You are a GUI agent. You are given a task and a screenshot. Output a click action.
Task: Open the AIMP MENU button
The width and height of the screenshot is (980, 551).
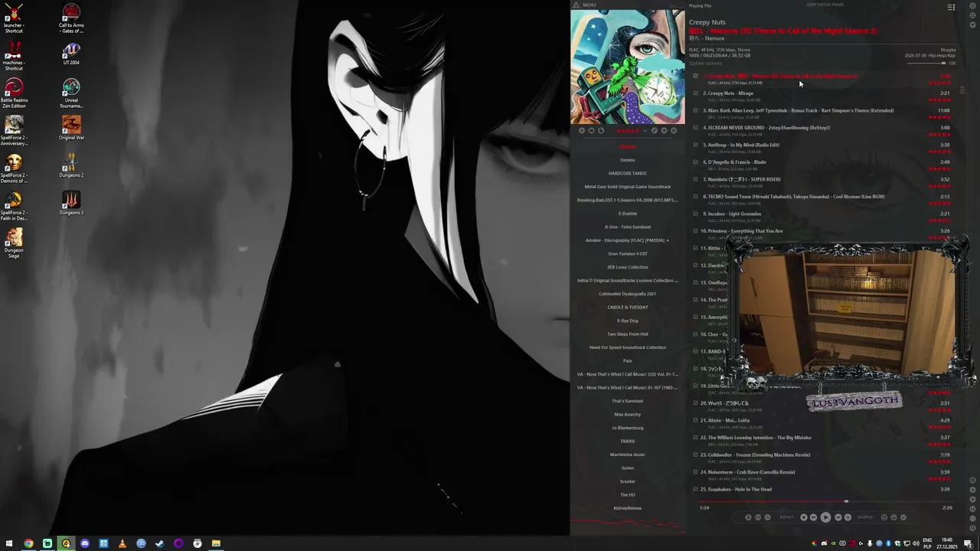point(590,5)
